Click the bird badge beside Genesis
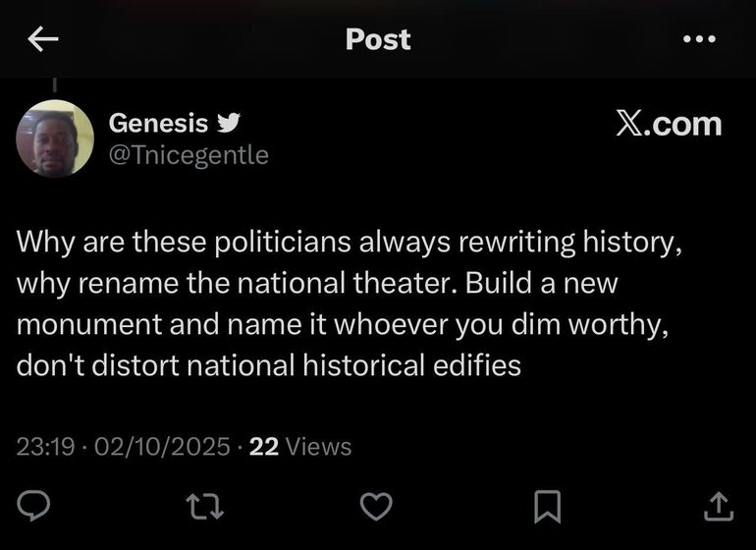 [x=228, y=123]
